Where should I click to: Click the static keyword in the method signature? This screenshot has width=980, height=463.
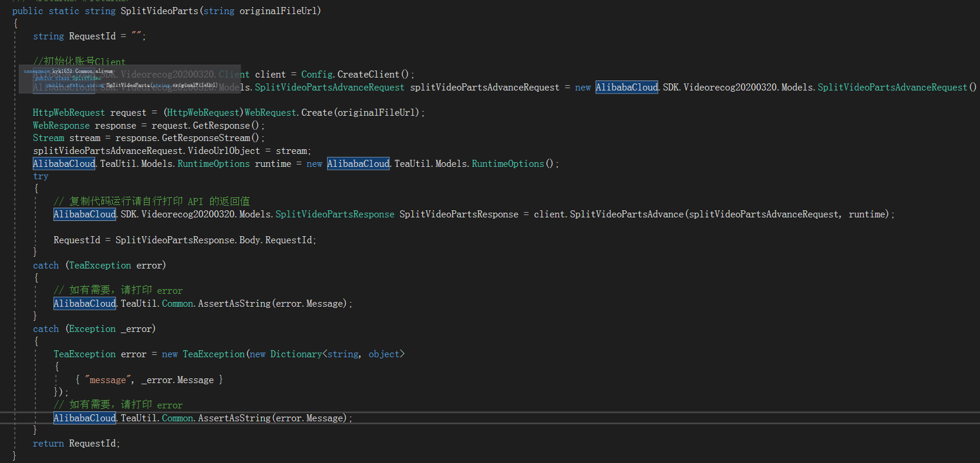point(64,11)
